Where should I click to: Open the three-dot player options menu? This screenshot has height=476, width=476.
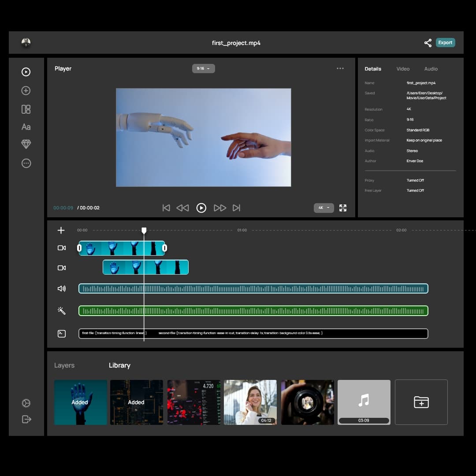point(340,68)
